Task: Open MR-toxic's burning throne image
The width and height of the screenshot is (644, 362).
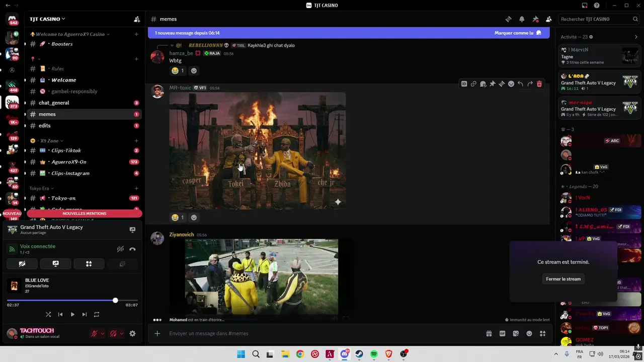Action: 258,151
